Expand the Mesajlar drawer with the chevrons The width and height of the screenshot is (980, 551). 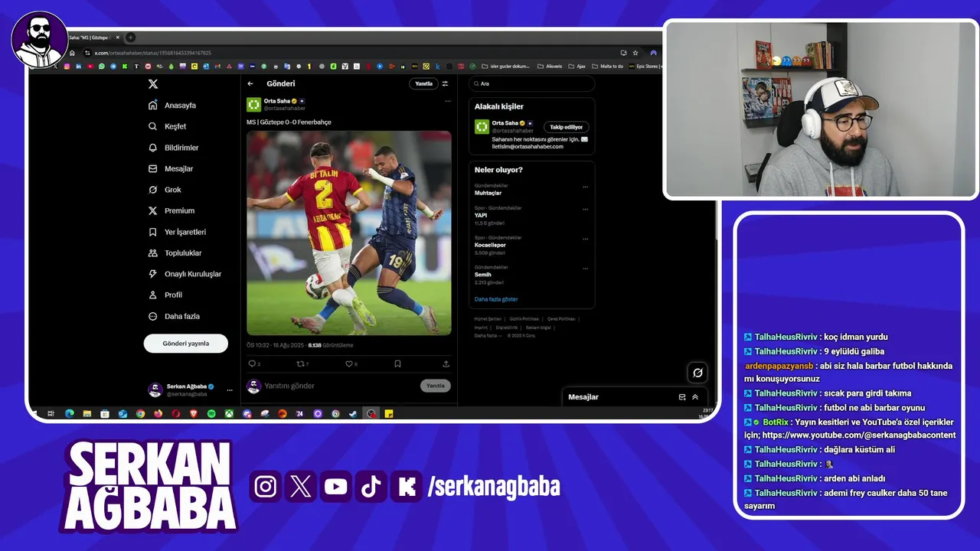click(695, 397)
